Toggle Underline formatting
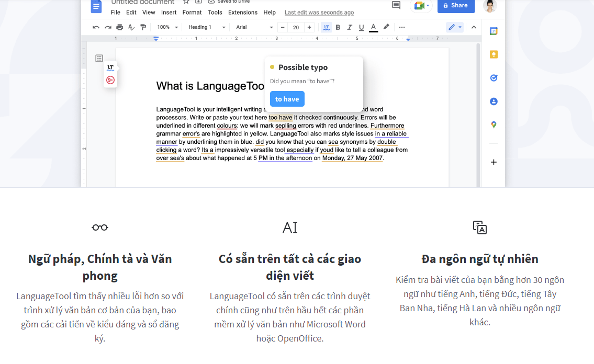 [361, 27]
